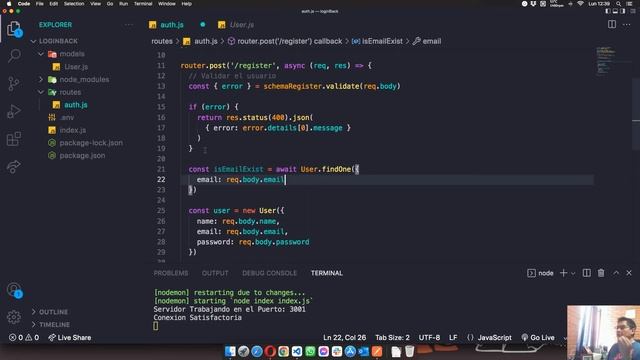Open package.json in the explorer
Image resolution: width=640 pixels, height=360 pixels.
(x=82, y=156)
